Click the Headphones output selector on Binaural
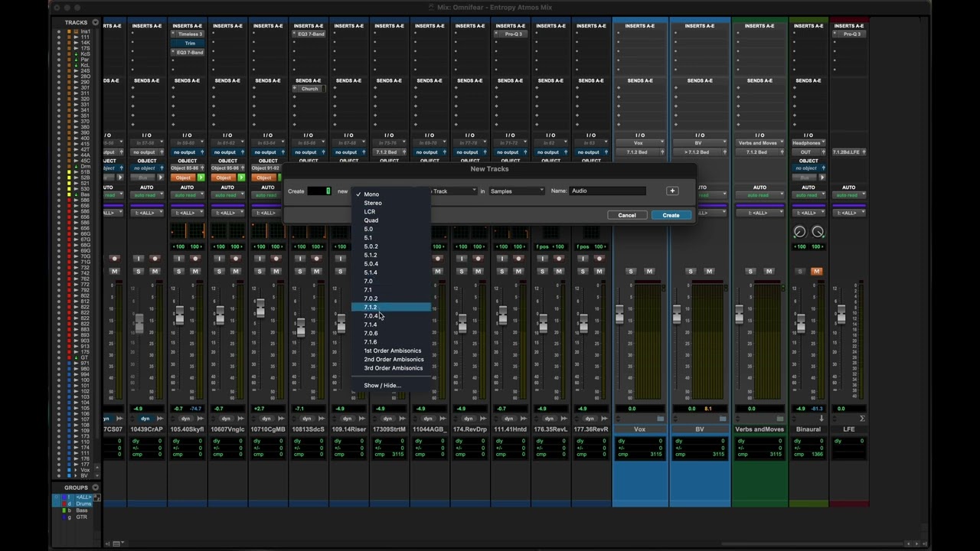 click(808, 143)
